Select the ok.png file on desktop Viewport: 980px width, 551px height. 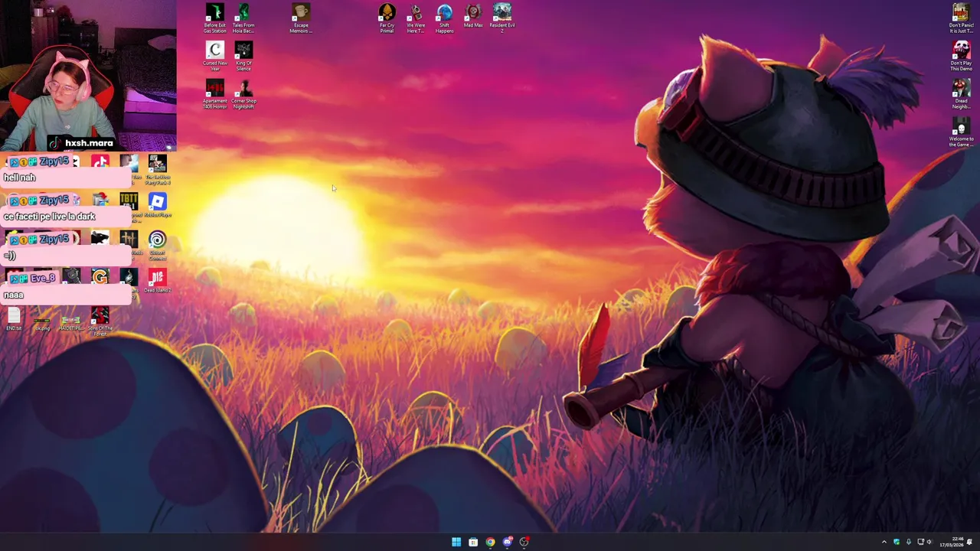tap(42, 322)
